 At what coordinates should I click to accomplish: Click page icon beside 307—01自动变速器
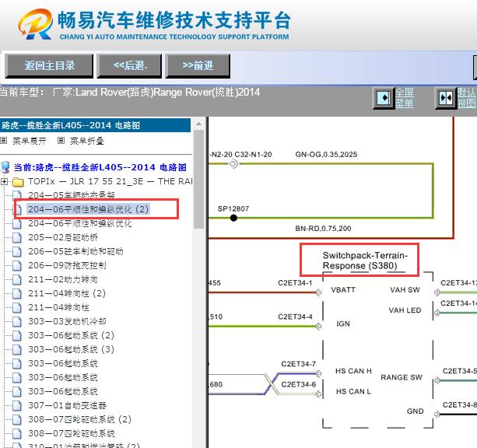17,405
